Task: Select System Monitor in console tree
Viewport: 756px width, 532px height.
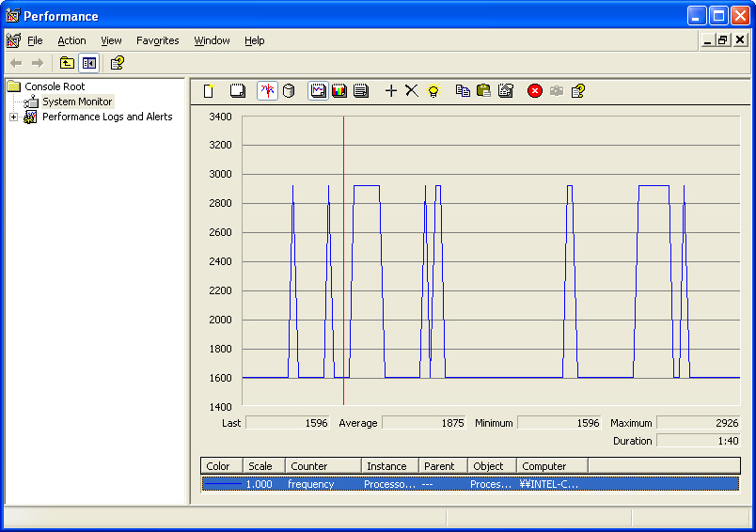Action: [x=76, y=102]
